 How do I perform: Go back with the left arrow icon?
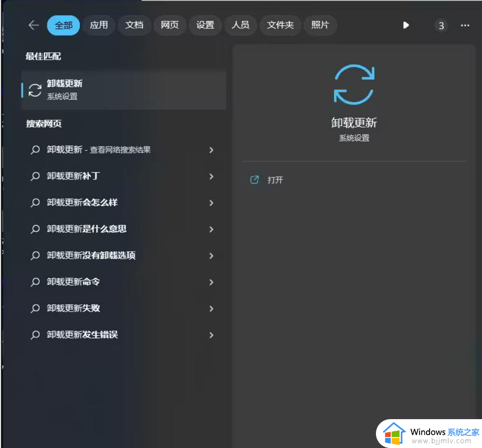[34, 25]
